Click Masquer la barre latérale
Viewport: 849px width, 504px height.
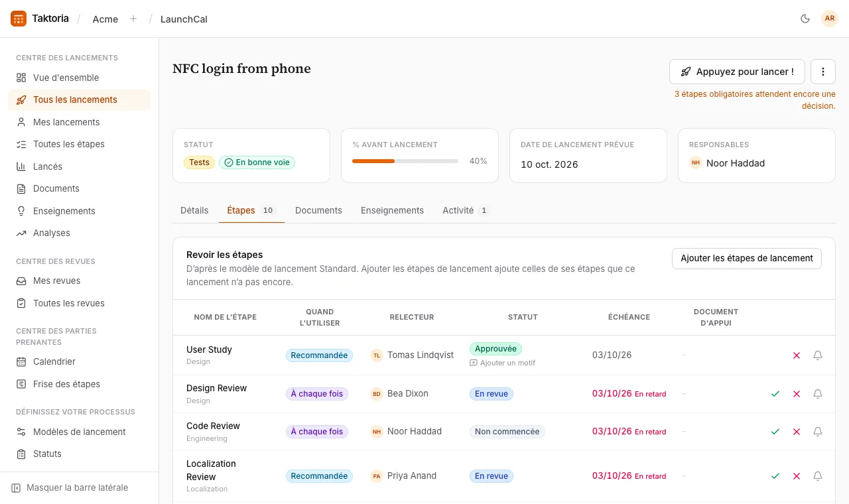click(x=70, y=487)
